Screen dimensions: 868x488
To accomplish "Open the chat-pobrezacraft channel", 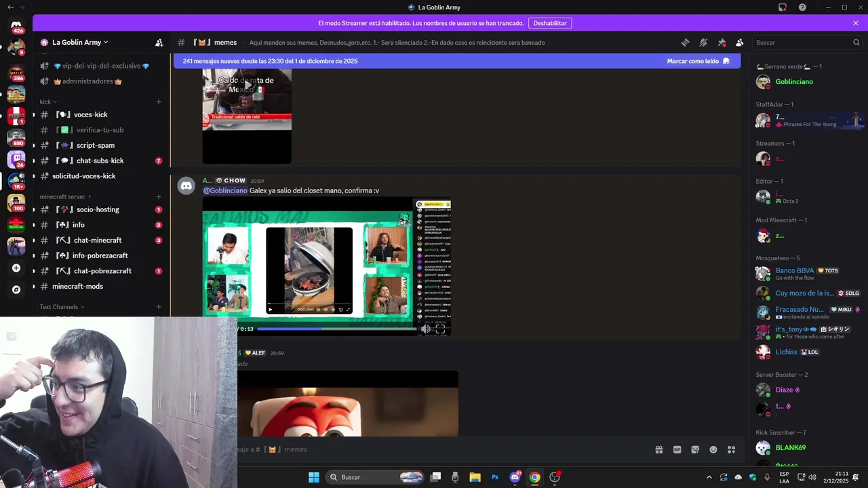I will point(100,271).
